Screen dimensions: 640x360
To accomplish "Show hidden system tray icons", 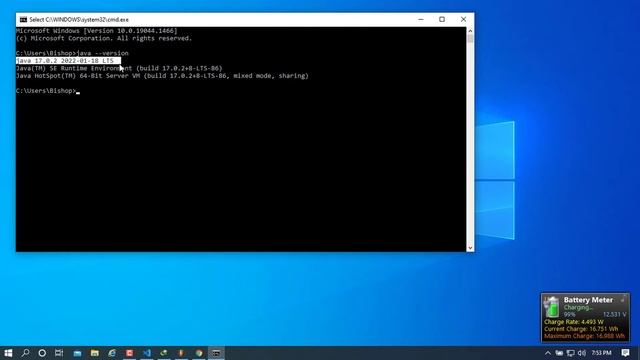I will [548, 353].
